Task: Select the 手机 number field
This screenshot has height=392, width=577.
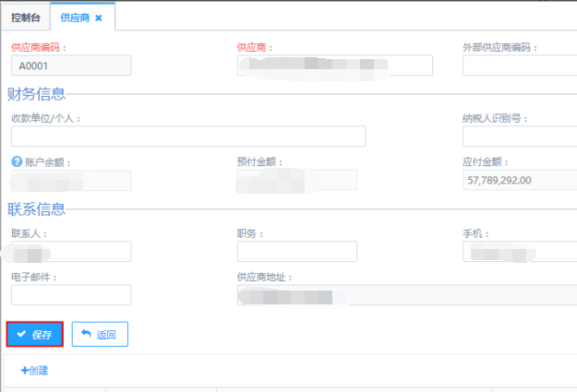Action: pyautogui.click(x=520, y=252)
